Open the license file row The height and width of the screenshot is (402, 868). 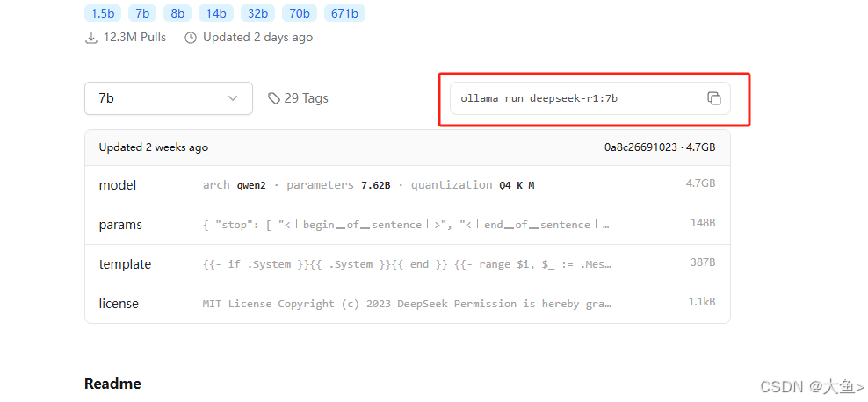click(x=408, y=304)
